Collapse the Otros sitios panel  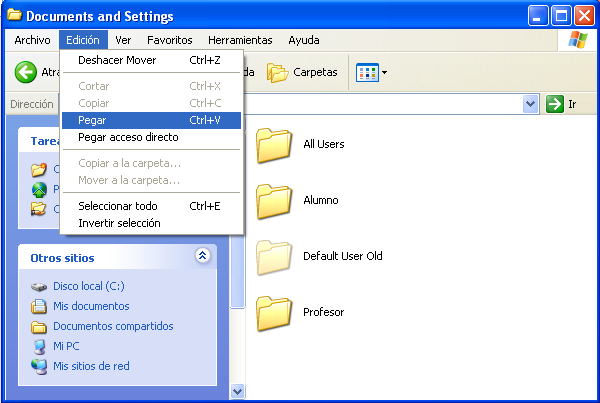point(203,256)
